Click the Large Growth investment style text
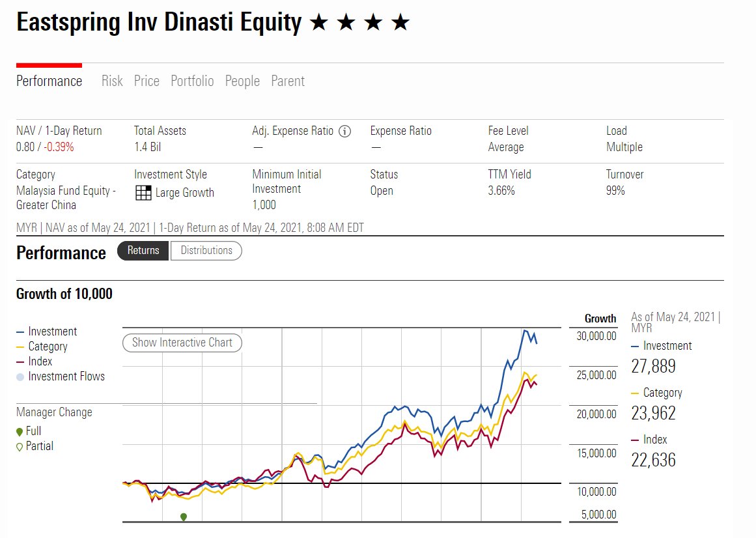This screenshot has width=756, height=538. (185, 193)
